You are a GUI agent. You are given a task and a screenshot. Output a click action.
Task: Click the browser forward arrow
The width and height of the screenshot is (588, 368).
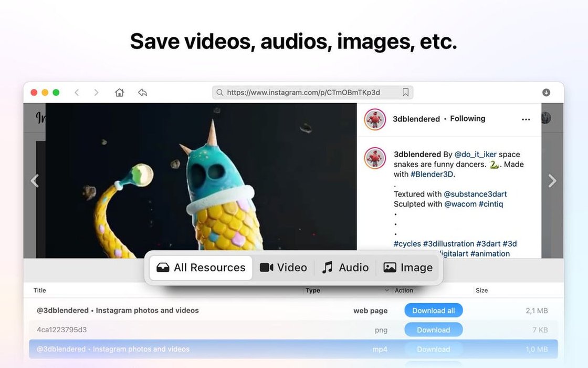tap(96, 93)
